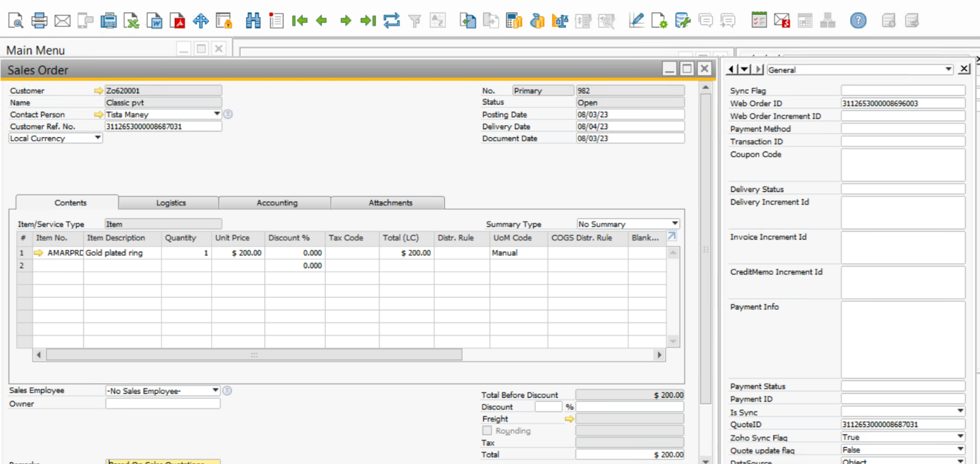Open the General category dropdown in side panel

pos(948,70)
